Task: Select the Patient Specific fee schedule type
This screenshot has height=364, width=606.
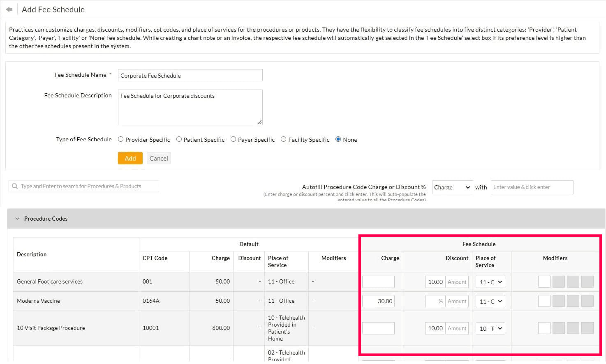Action: [x=179, y=139]
